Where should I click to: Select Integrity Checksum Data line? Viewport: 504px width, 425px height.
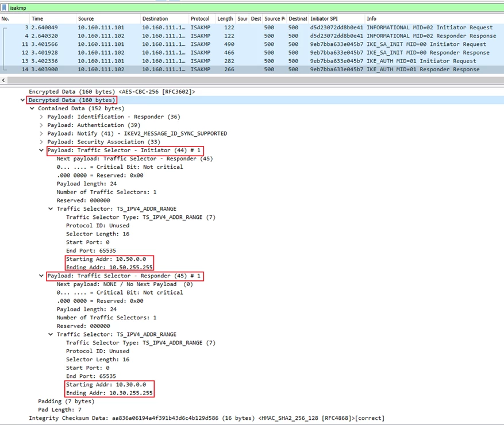[x=207, y=418]
